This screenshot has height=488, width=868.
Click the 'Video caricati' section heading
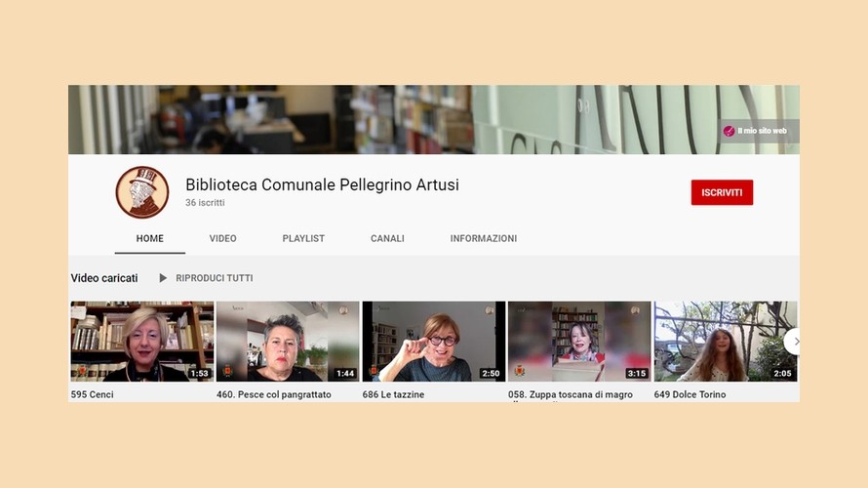[104, 278]
